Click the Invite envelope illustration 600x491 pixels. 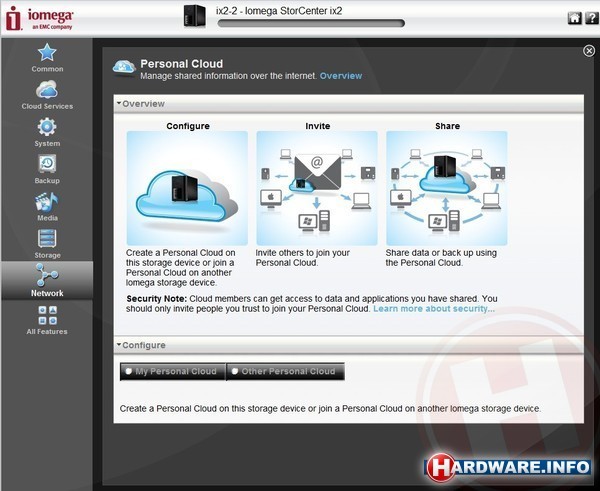[317, 188]
